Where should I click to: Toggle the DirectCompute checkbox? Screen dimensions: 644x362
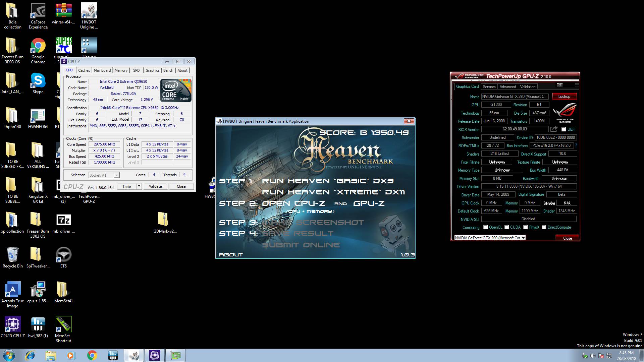[x=544, y=227]
